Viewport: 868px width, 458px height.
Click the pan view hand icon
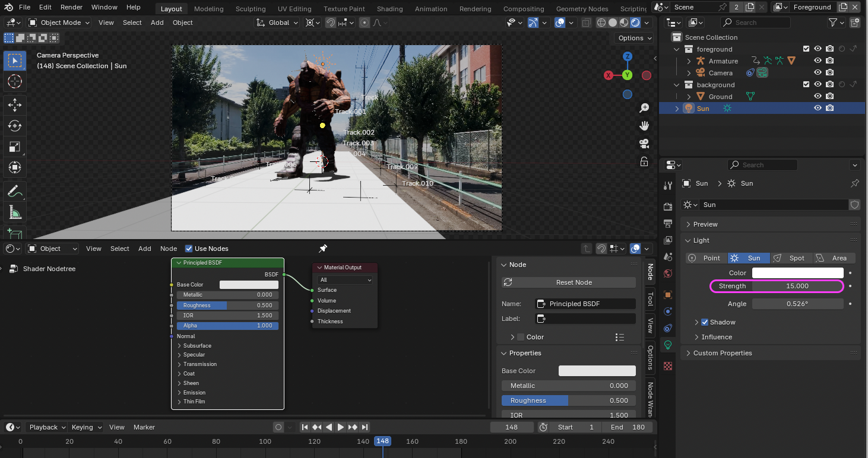point(644,126)
